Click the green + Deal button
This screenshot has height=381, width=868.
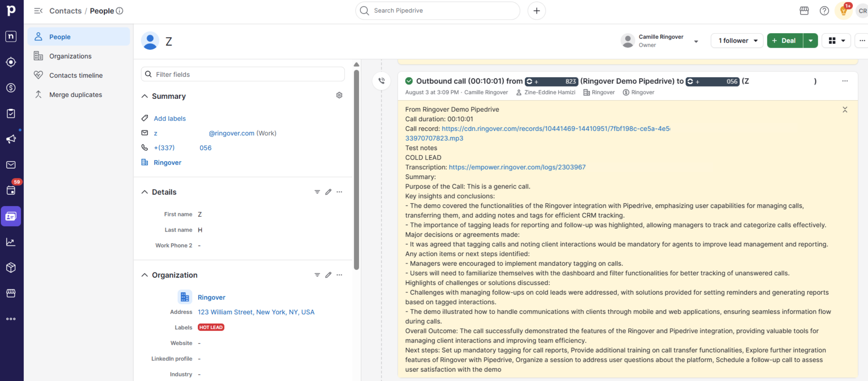click(x=785, y=41)
